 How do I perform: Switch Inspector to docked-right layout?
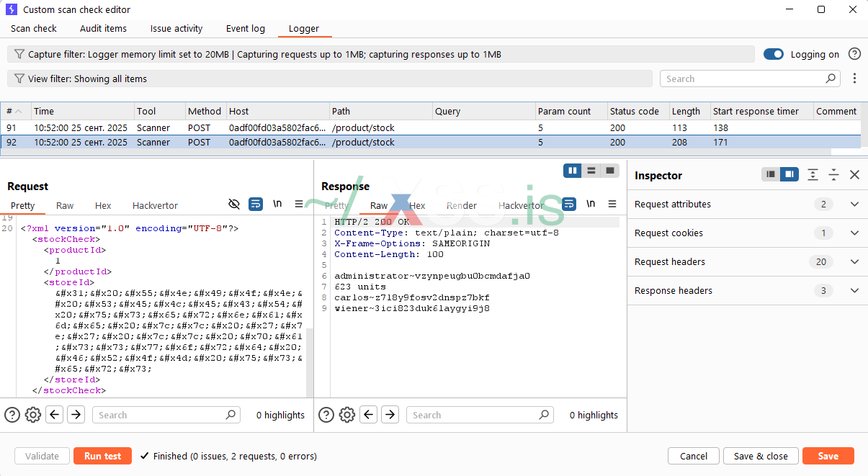coord(789,174)
